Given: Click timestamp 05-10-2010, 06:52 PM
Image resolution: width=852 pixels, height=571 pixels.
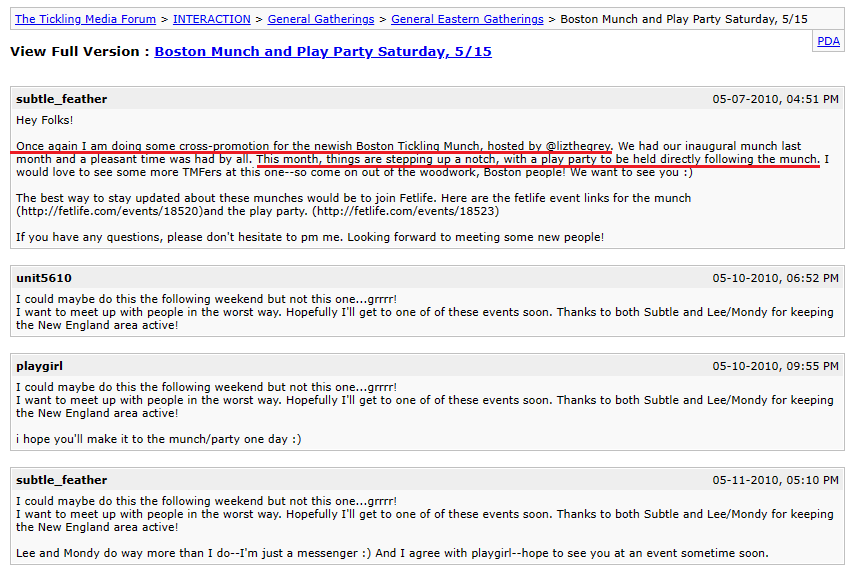Looking at the screenshot, I should 775,278.
